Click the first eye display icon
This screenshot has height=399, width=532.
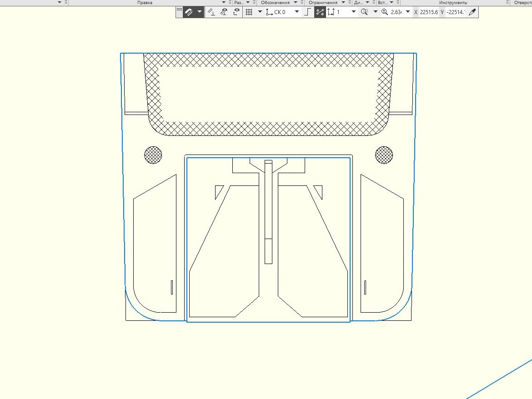tap(224, 12)
